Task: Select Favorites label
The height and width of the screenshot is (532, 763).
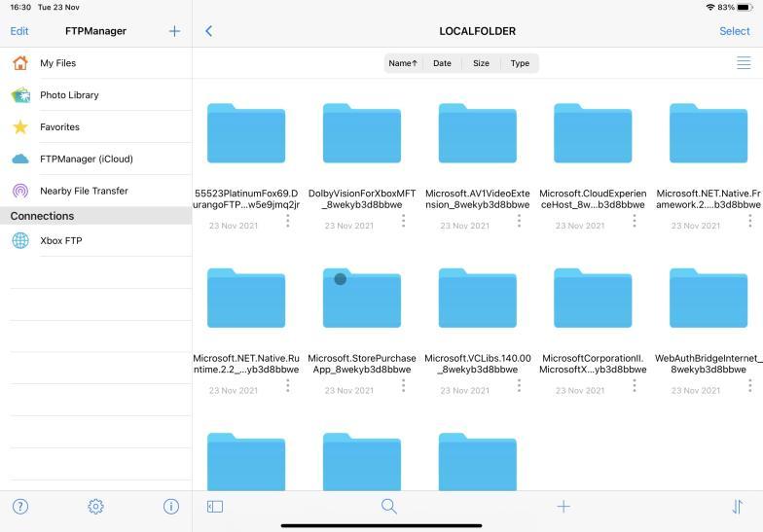Action: tap(59, 126)
